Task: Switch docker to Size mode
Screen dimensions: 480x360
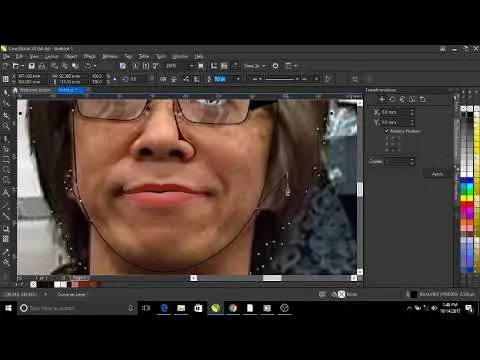Action: click(413, 99)
